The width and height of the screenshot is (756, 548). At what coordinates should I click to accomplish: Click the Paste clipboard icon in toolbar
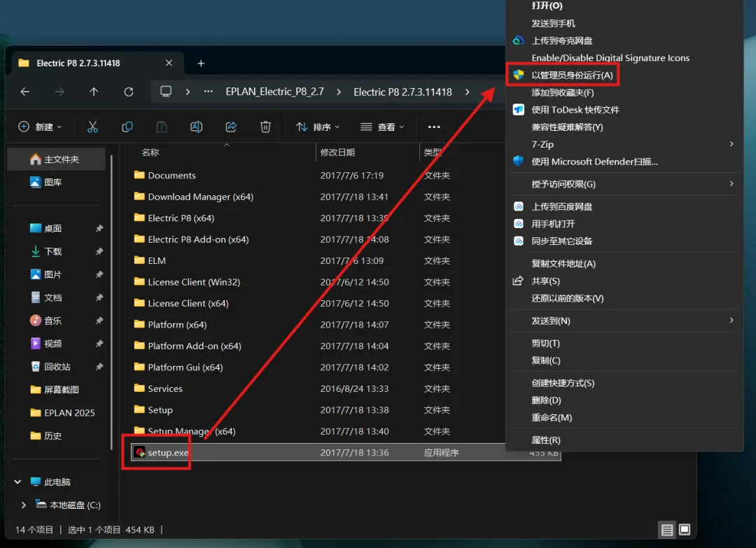(162, 127)
